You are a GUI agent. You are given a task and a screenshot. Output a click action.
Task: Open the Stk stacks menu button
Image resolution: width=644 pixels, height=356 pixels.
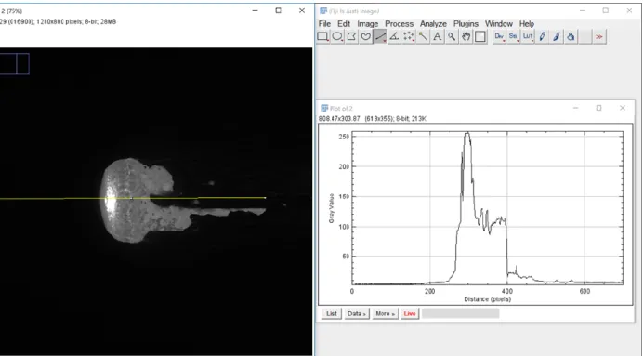513,36
